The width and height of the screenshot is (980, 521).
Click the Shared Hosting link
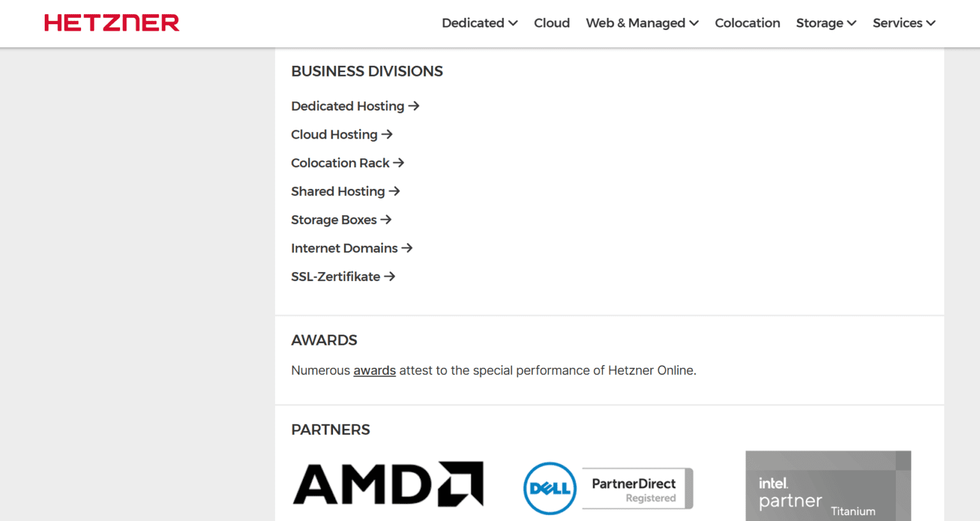point(338,191)
